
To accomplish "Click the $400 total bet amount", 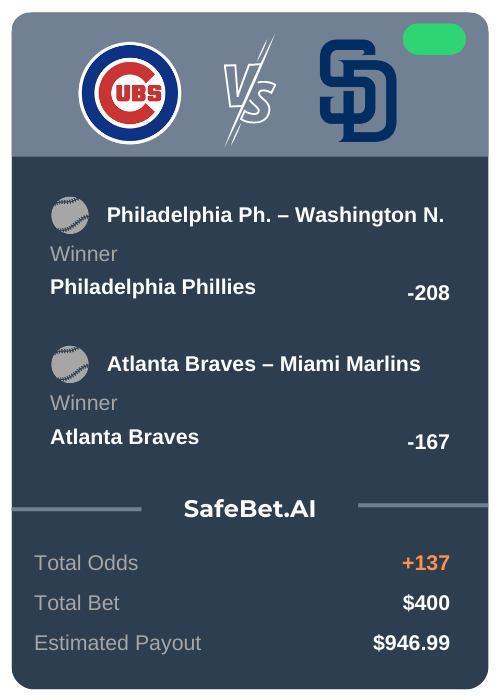I will coord(426,603).
